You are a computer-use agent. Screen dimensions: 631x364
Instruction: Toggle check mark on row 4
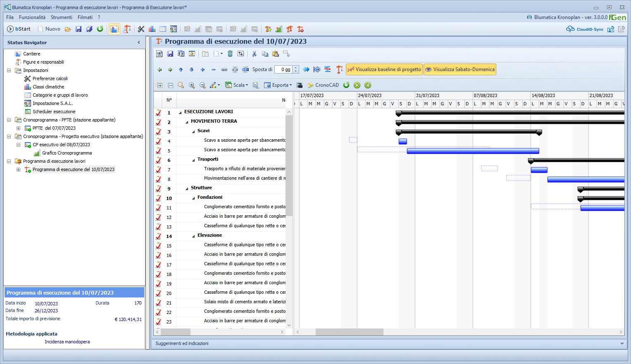coord(158,141)
